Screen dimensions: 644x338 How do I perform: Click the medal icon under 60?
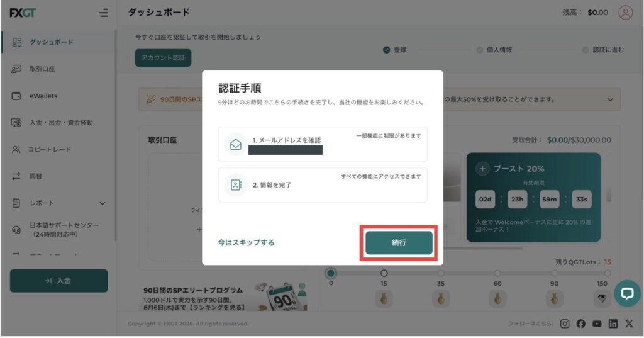point(497,299)
